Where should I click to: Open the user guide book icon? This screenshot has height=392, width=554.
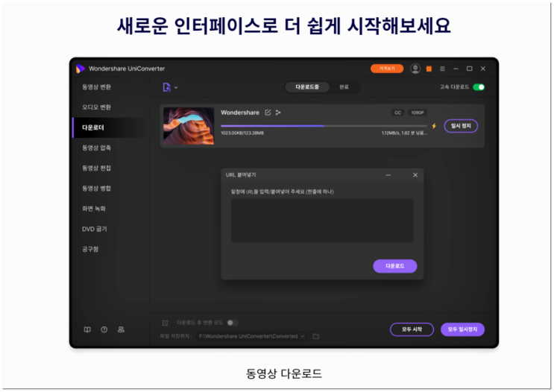(87, 329)
